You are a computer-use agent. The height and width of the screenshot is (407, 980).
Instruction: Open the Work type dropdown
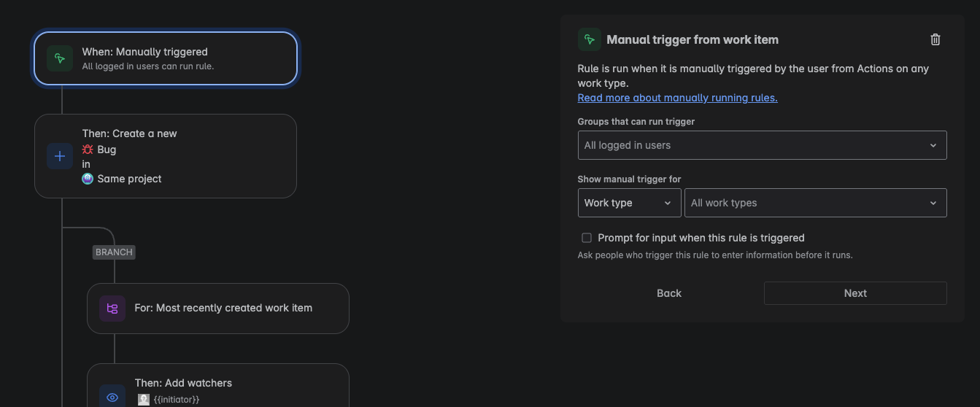coord(629,203)
